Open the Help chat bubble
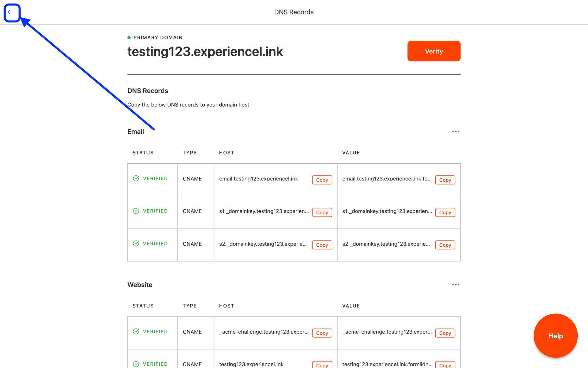This screenshot has height=368, width=588. [x=555, y=336]
